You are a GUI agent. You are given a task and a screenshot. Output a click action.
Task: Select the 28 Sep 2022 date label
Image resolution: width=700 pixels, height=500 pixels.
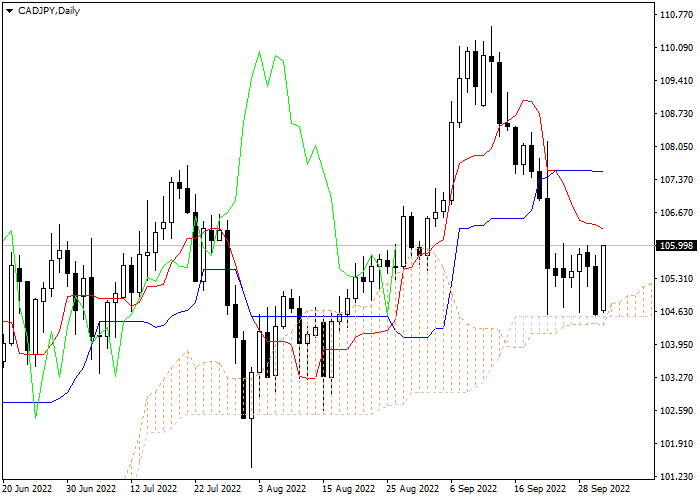pos(602,489)
